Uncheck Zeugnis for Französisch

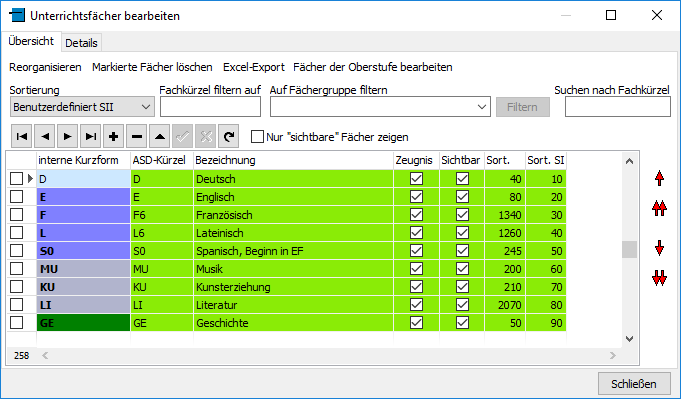tap(417, 214)
